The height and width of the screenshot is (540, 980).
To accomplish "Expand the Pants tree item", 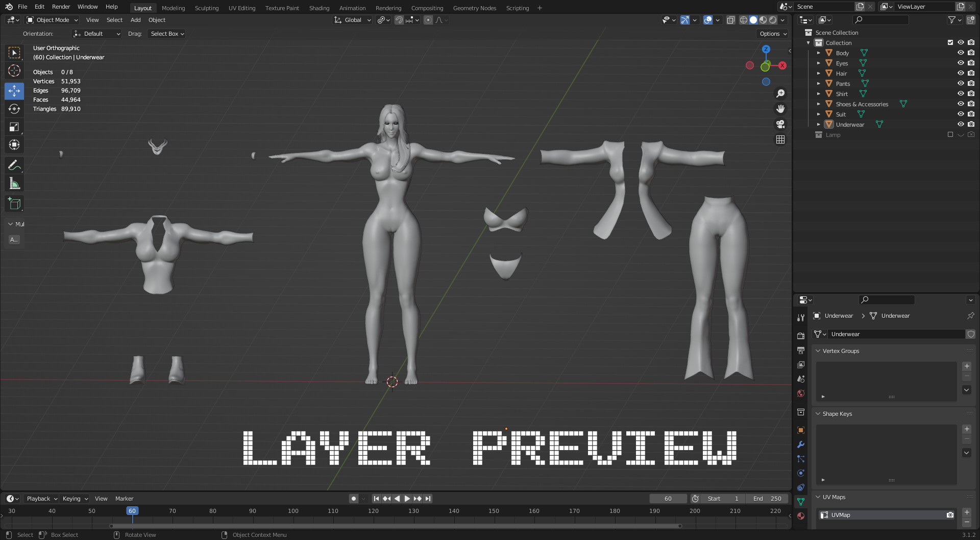I will 819,84.
